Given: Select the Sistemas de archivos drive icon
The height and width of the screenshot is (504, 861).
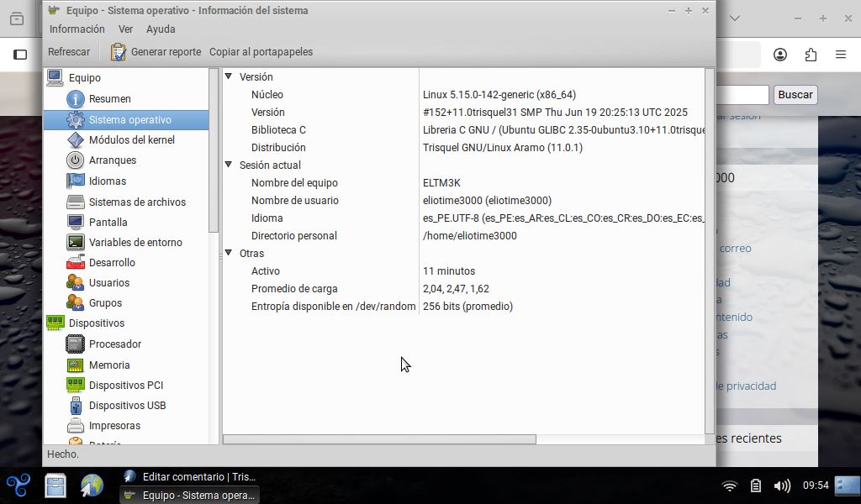Looking at the screenshot, I should point(75,202).
